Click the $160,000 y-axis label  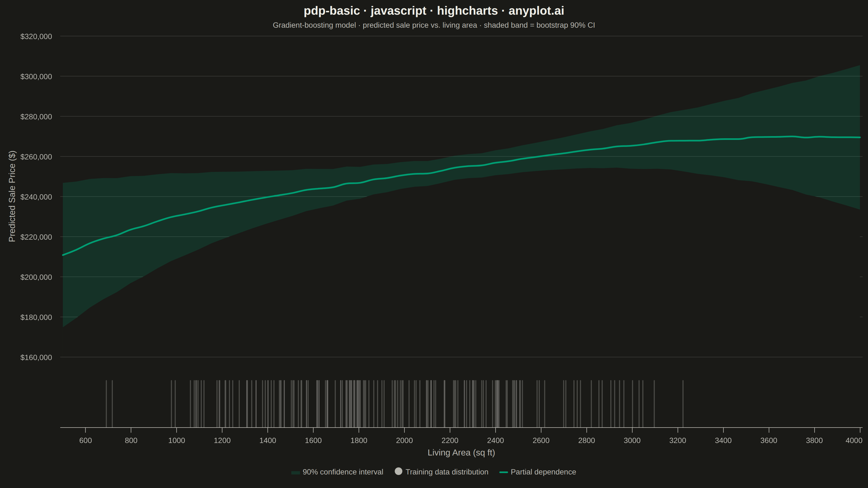coord(36,357)
